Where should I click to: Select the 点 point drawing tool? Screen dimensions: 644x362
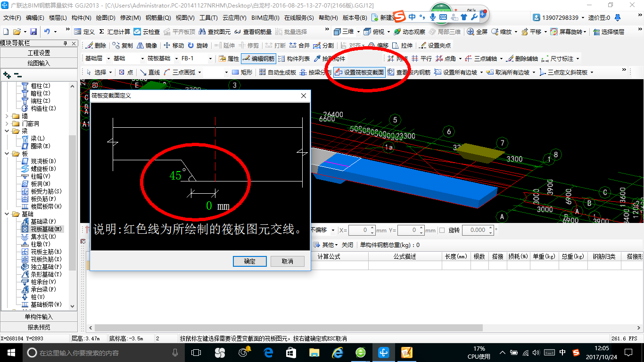pyautogui.click(x=126, y=72)
